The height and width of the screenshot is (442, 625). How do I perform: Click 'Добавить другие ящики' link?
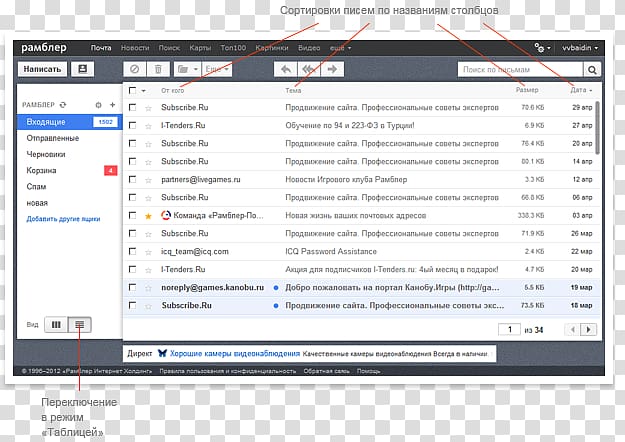(x=63, y=219)
